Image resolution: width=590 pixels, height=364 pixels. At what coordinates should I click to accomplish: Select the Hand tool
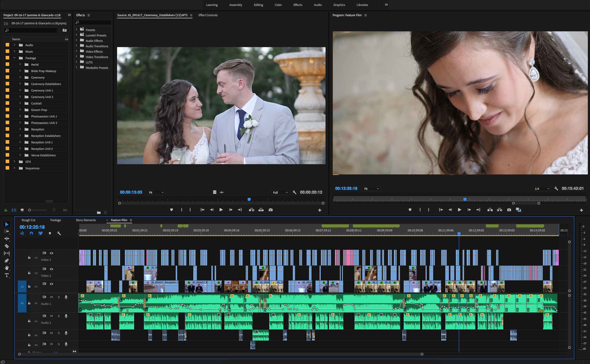click(x=7, y=268)
